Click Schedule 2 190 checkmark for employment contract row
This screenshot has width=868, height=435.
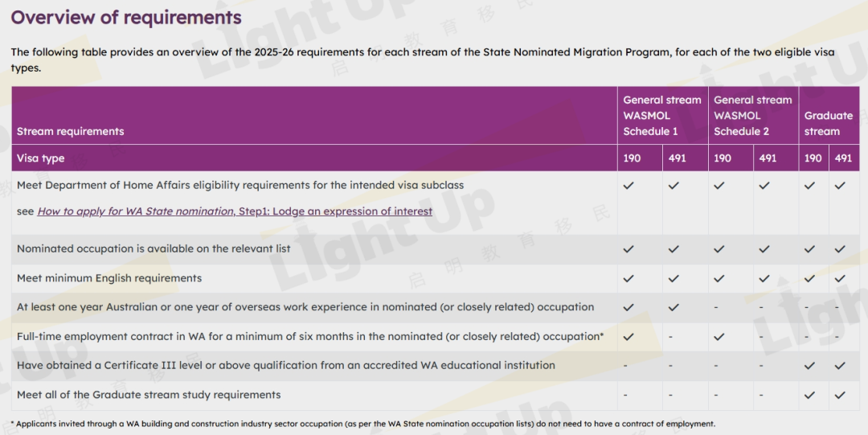pos(719,337)
